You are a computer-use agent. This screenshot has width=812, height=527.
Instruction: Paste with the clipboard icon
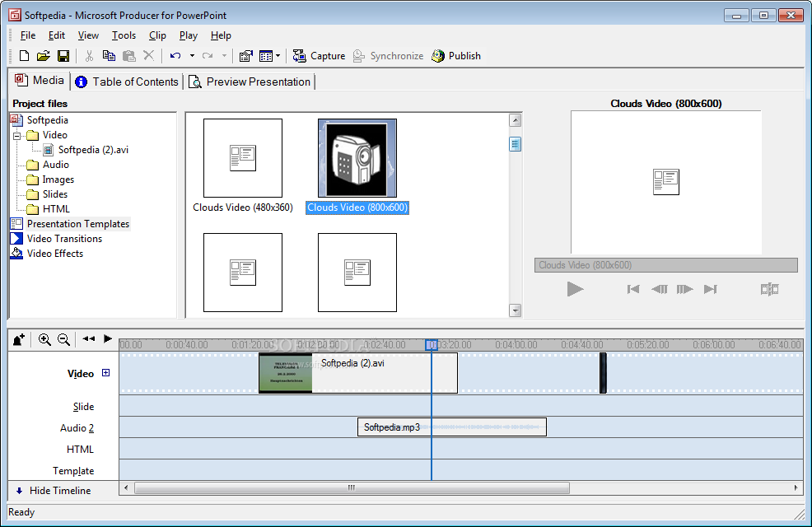click(x=129, y=56)
